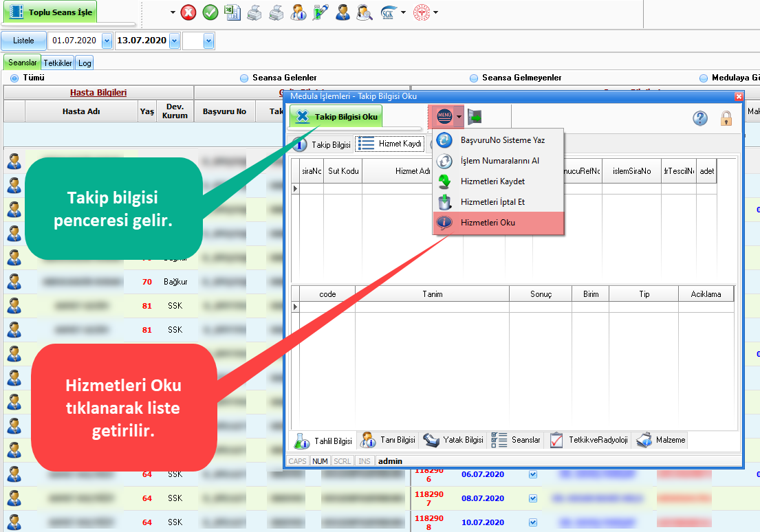Click the red cancel X toolbar icon
760x532 pixels.
point(188,12)
